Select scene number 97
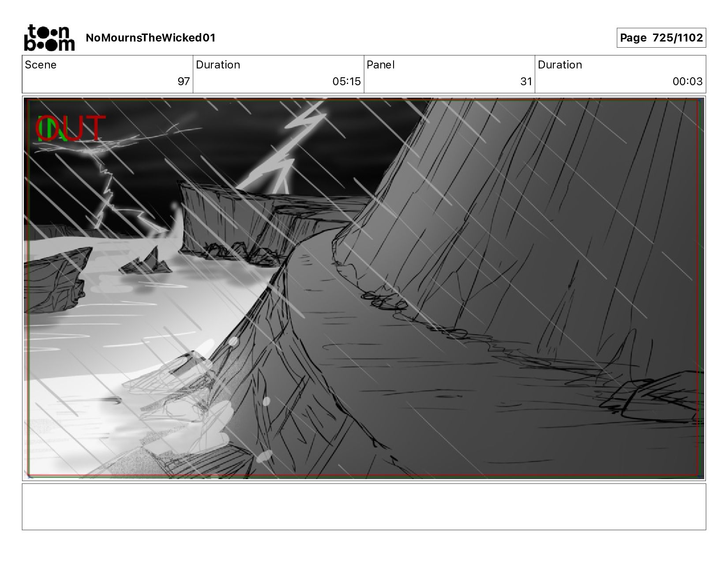This screenshot has height=563, width=728. [184, 81]
